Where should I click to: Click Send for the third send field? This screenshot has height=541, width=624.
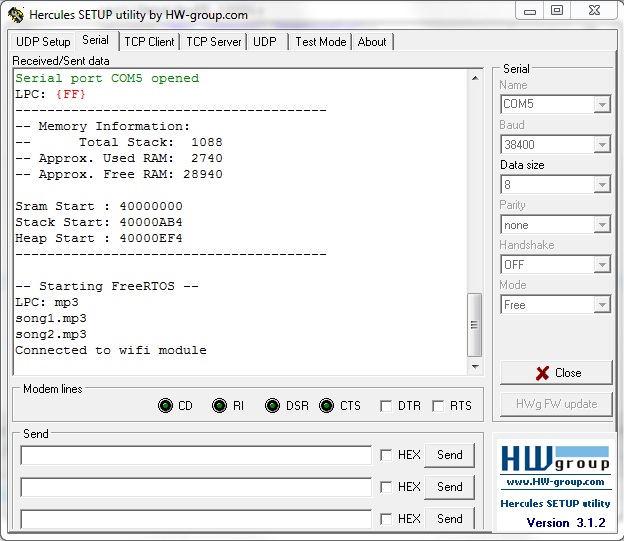point(449,518)
